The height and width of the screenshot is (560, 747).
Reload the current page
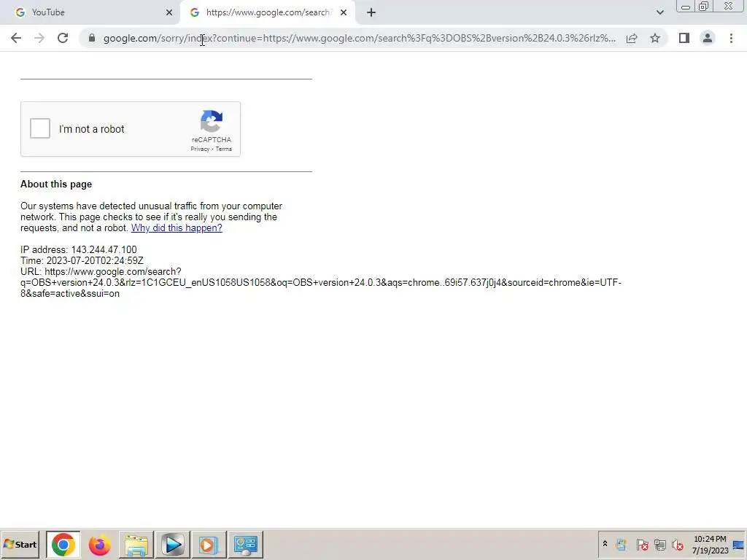pyautogui.click(x=63, y=38)
